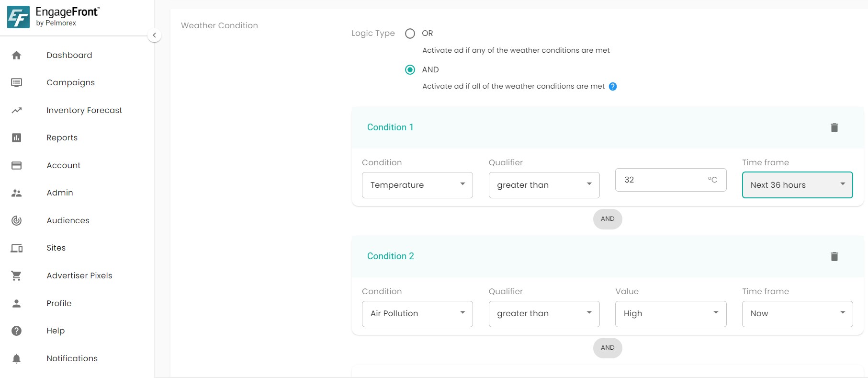Image resolution: width=868 pixels, height=378 pixels.
Task: Click the Campaigns list icon
Action: click(x=16, y=82)
